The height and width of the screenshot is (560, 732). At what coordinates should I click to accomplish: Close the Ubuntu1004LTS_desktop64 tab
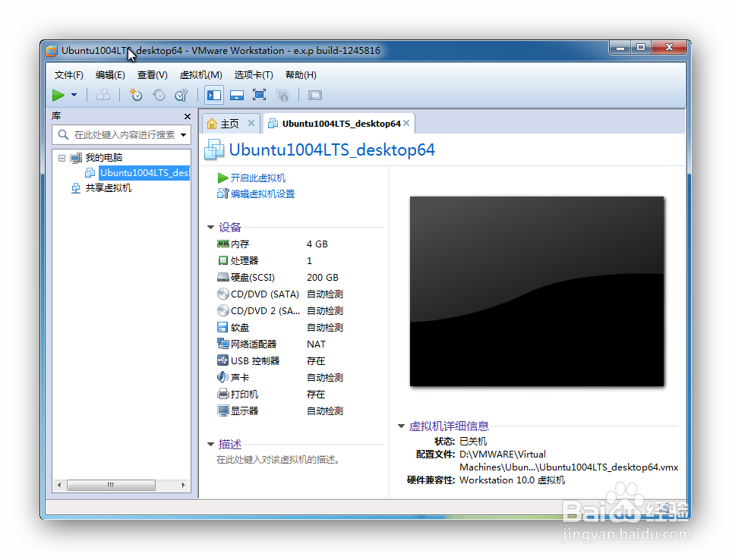406,123
